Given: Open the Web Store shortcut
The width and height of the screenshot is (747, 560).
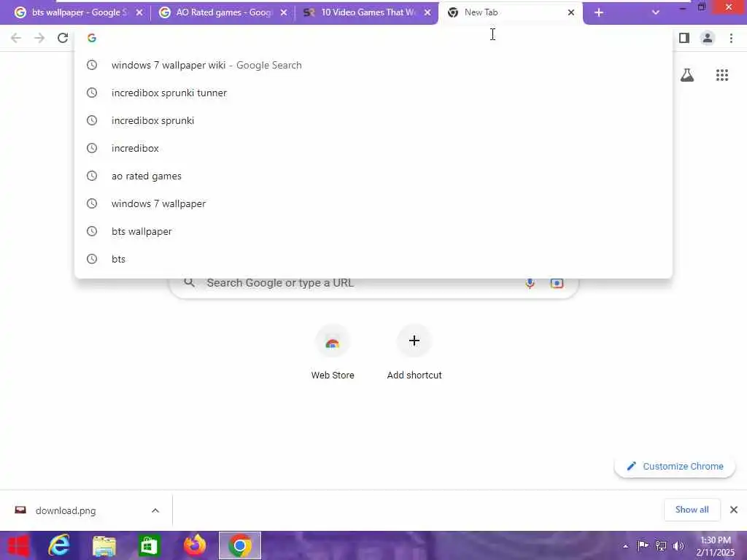Looking at the screenshot, I should point(333,353).
